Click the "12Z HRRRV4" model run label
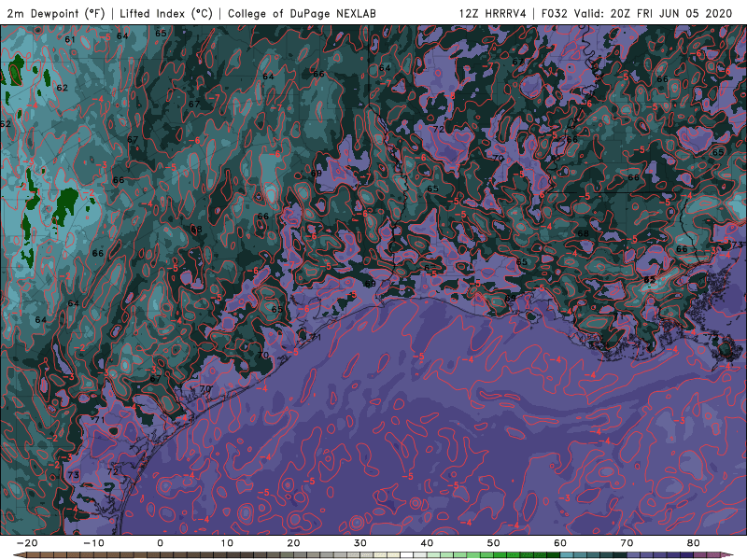Image resolution: width=747 pixels, height=560 pixels. click(x=492, y=13)
